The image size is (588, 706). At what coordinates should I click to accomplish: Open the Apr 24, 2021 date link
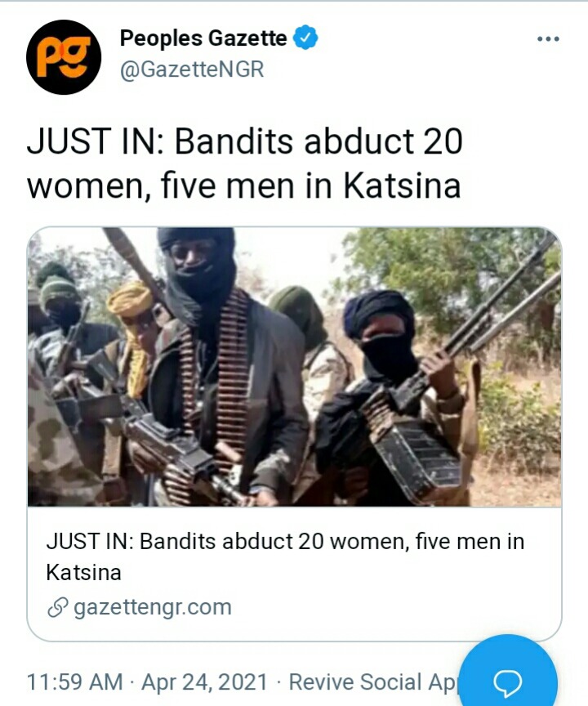point(205,681)
